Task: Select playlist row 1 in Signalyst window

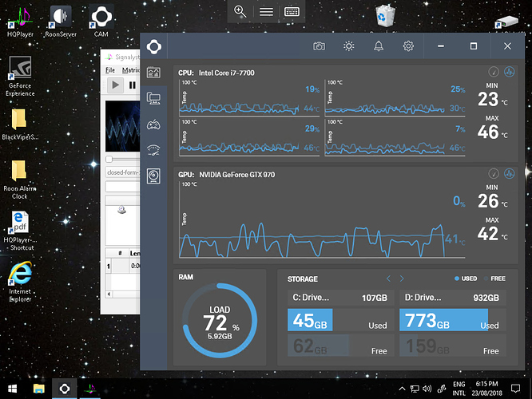Action: point(123,266)
